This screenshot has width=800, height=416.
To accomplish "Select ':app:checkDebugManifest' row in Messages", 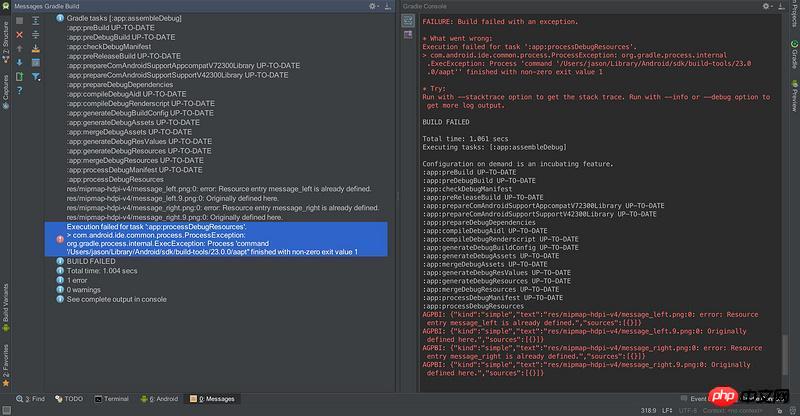I will [109, 46].
